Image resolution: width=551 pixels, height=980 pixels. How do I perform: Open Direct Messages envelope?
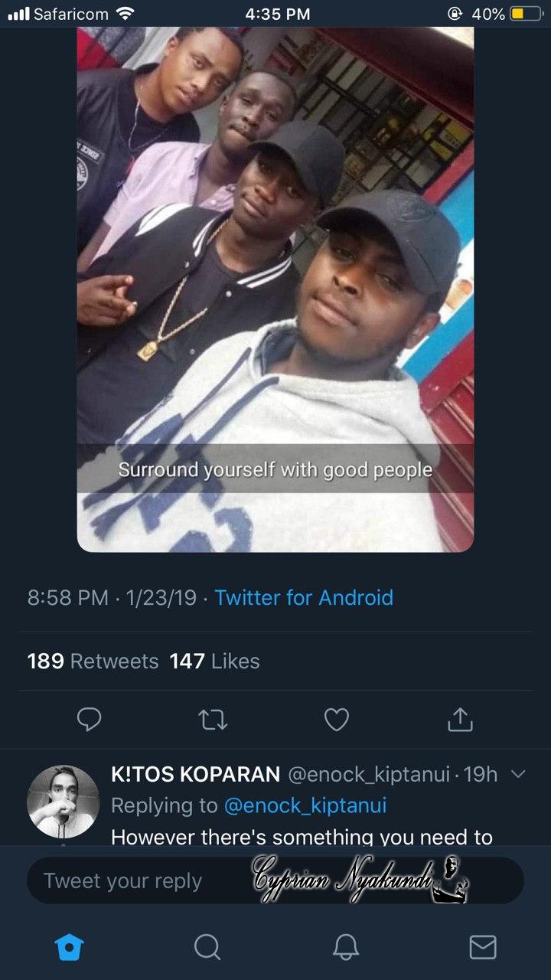click(483, 948)
